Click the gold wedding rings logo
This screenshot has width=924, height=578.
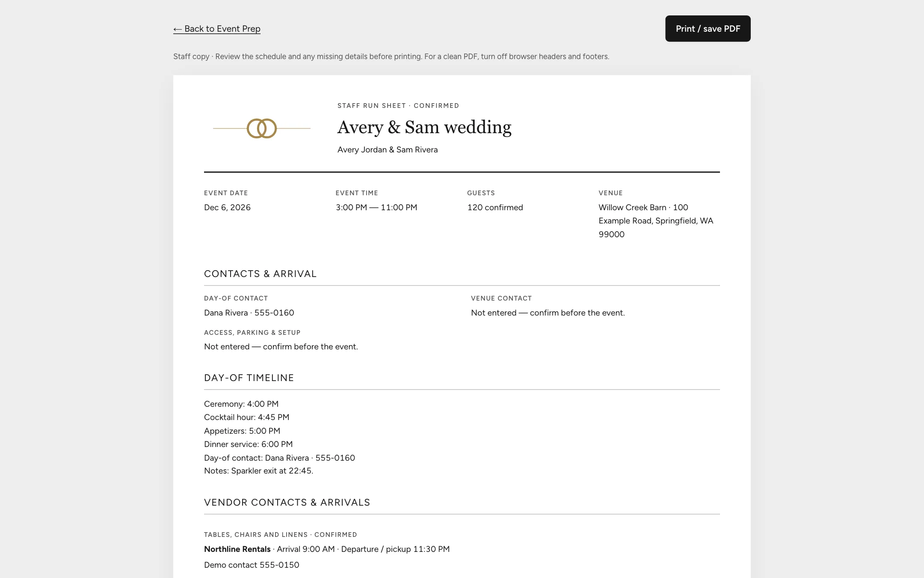pos(262,128)
